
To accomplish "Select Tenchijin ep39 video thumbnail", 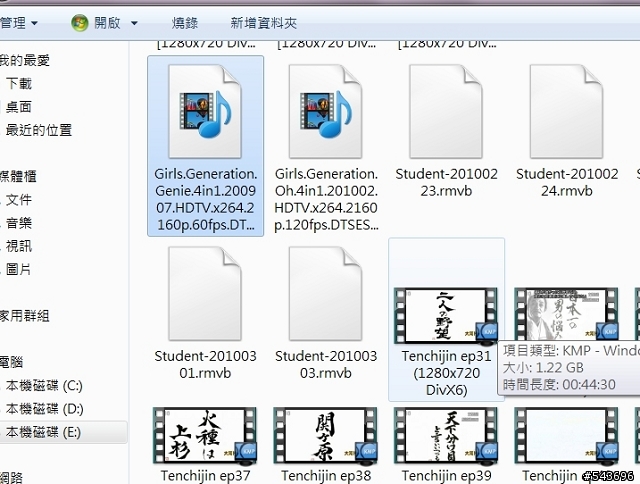I will tap(446, 435).
